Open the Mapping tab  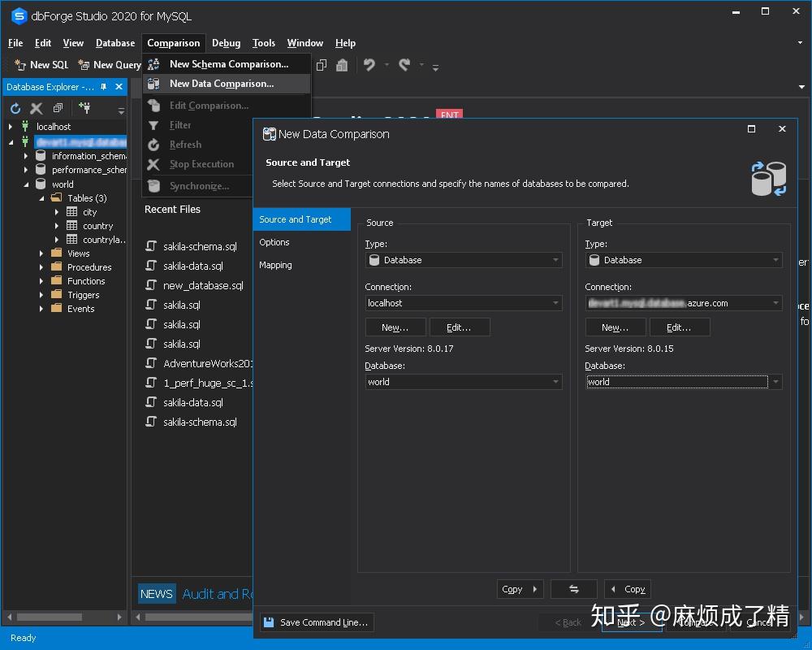tap(276, 265)
